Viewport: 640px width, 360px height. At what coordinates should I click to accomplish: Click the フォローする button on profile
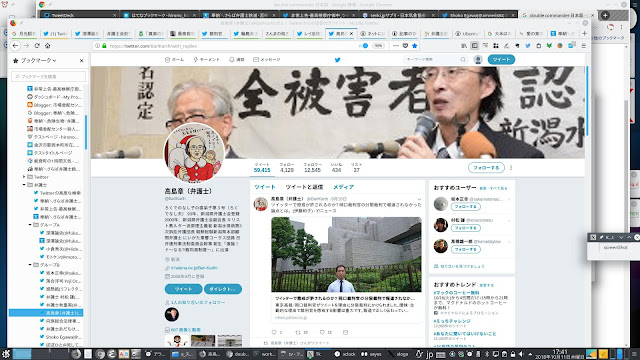tap(487, 168)
